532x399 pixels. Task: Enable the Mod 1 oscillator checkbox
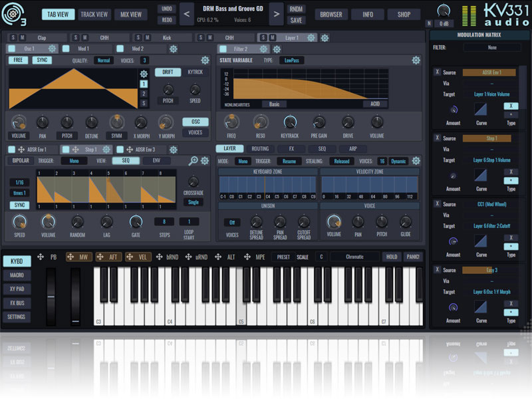click(x=66, y=49)
